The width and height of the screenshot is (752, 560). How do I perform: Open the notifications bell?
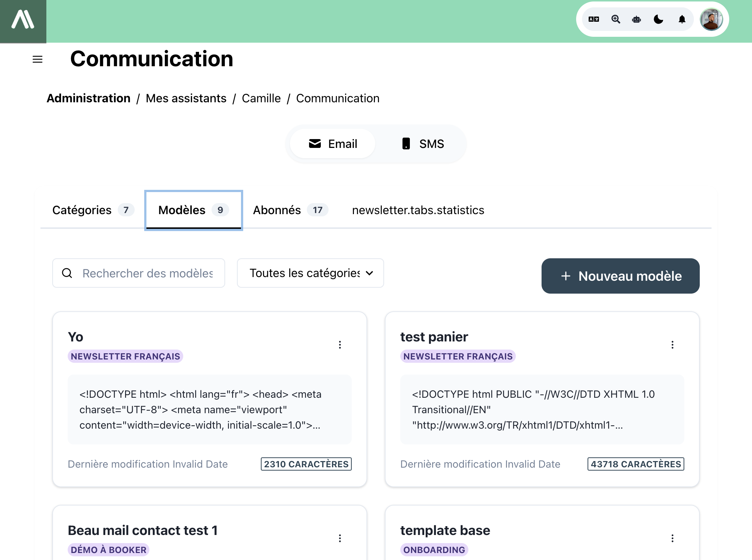pyautogui.click(x=682, y=20)
